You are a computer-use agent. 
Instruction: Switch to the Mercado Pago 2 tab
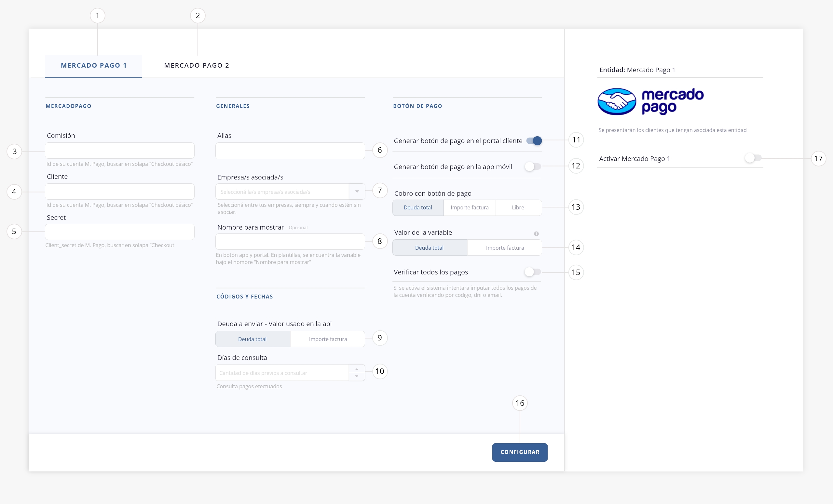(197, 66)
